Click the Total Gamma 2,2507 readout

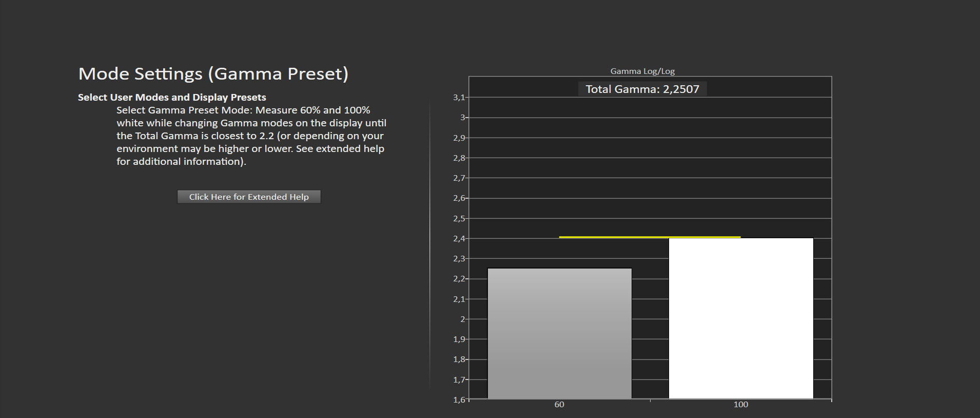tap(642, 89)
